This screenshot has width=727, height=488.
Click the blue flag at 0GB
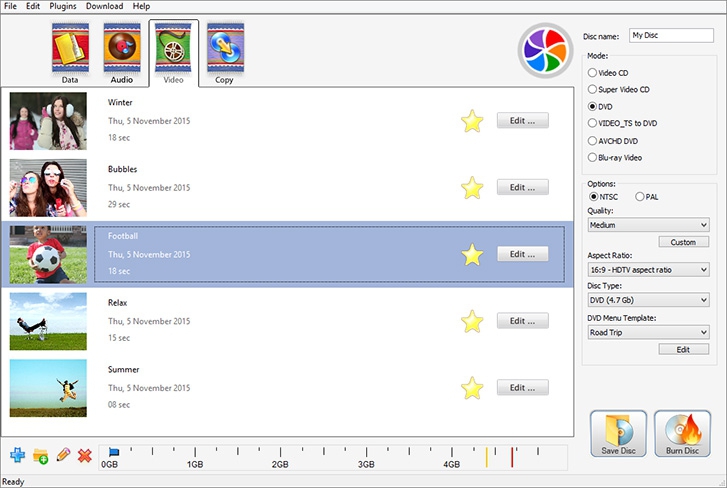point(114,451)
